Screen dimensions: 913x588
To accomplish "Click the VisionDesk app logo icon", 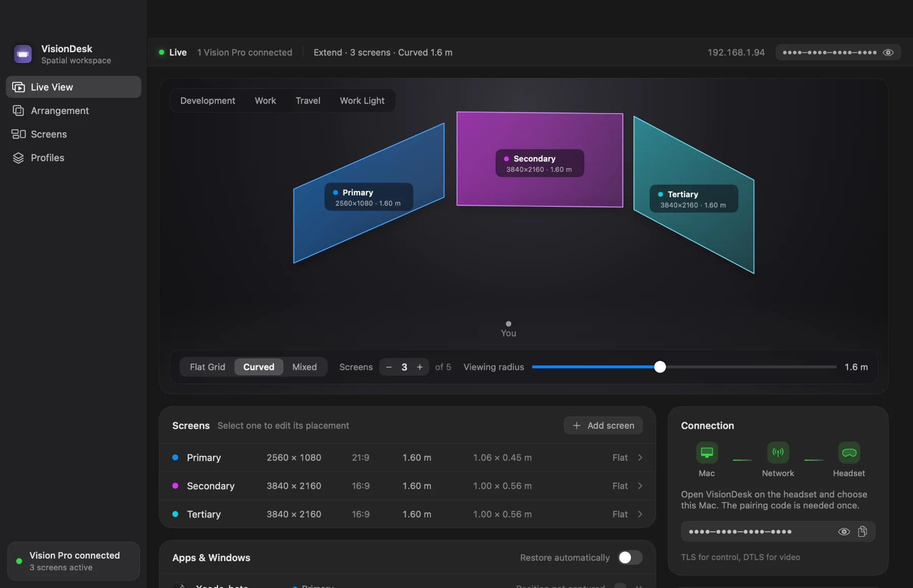I will 23,54.
